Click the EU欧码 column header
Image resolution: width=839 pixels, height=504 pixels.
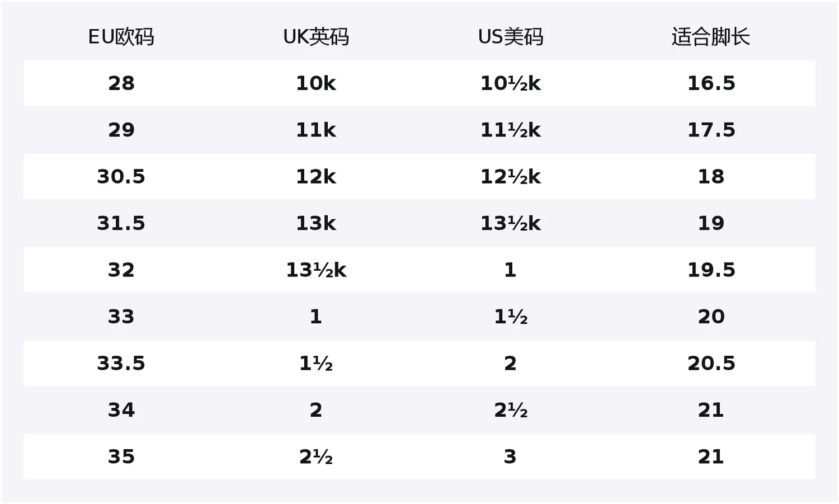tap(121, 37)
